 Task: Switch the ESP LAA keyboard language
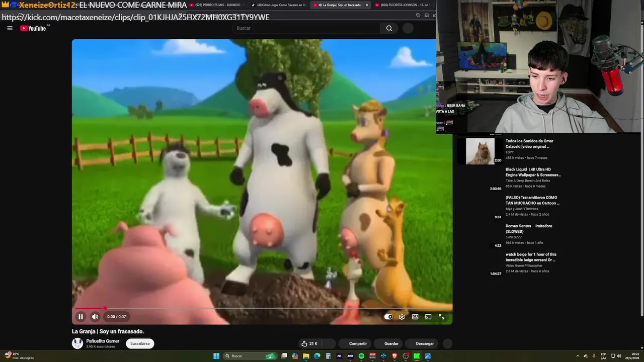pyautogui.click(x=603, y=356)
